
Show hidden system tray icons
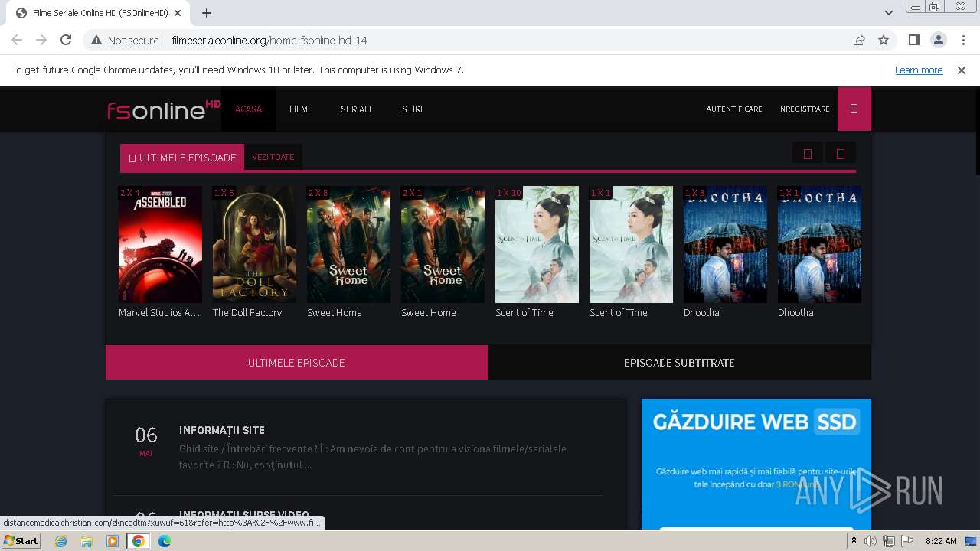tap(854, 541)
